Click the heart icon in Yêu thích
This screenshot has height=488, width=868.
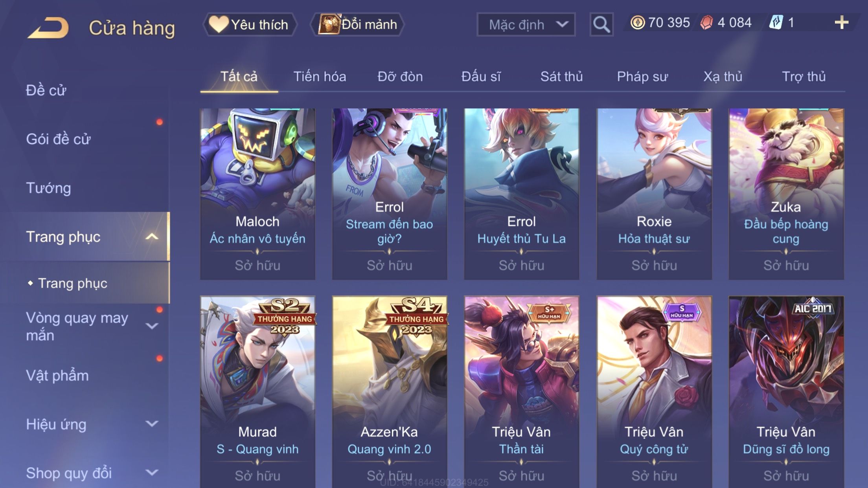[219, 24]
